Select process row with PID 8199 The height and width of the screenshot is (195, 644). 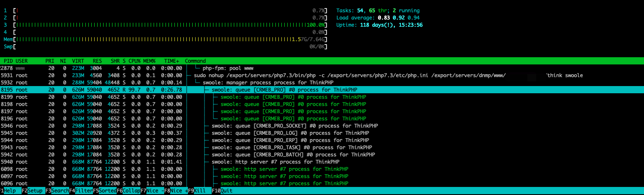click(x=322, y=97)
